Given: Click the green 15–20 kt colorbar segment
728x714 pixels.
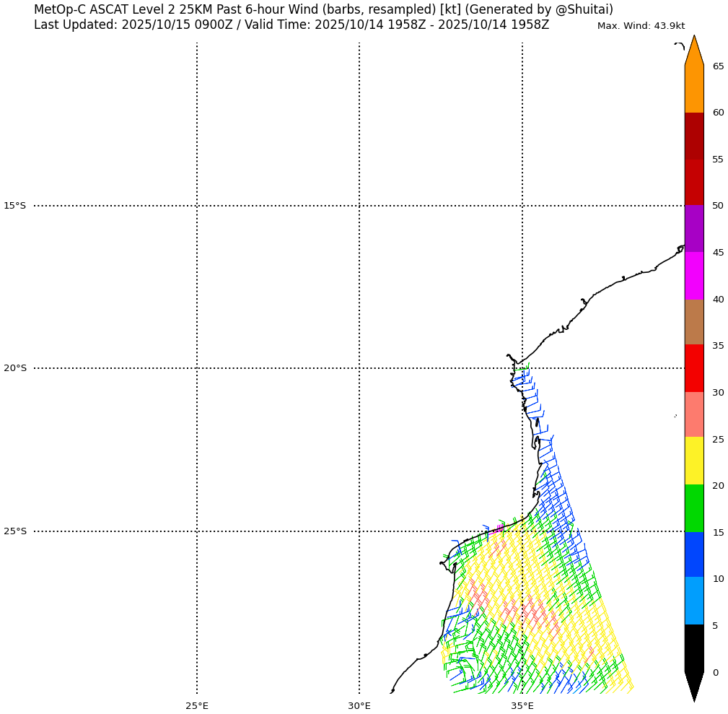Looking at the screenshot, I should pyautogui.click(x=694, y=508).
